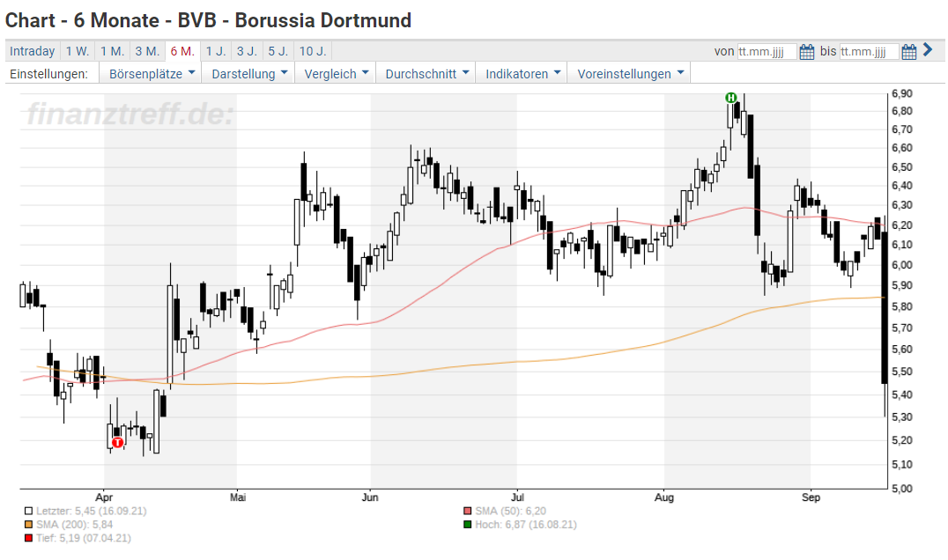Click the orange SMA (200) legend swatch
The height and width of the screenshot is (560, 948).
click(x=28, y=525)
